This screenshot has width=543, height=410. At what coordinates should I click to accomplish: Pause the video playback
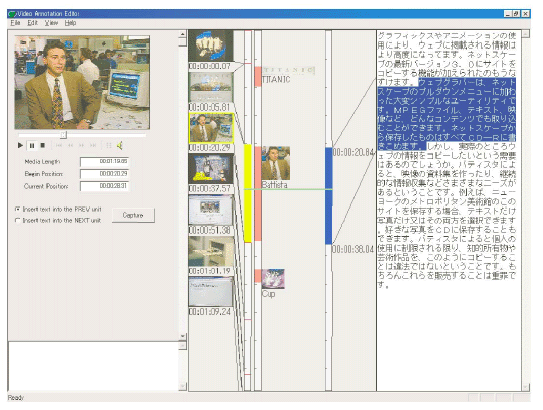(x=32, y=145)
